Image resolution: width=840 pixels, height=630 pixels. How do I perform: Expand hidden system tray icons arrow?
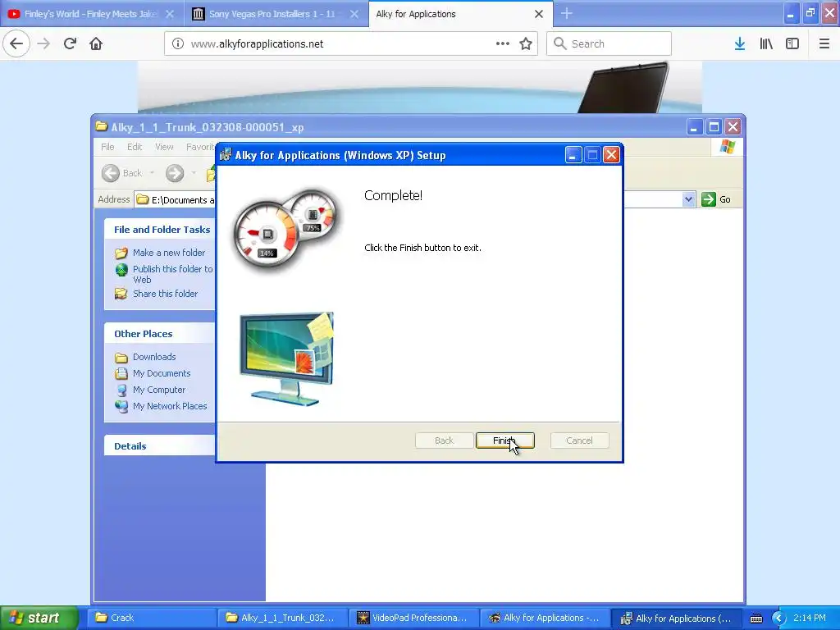778,619
